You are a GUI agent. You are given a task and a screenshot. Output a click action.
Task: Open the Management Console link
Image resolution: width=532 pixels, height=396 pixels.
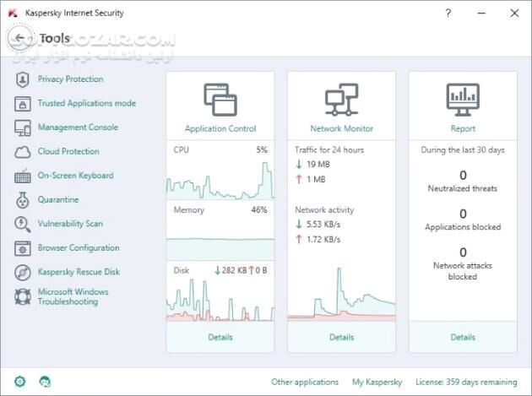click(x=78, y=127)
